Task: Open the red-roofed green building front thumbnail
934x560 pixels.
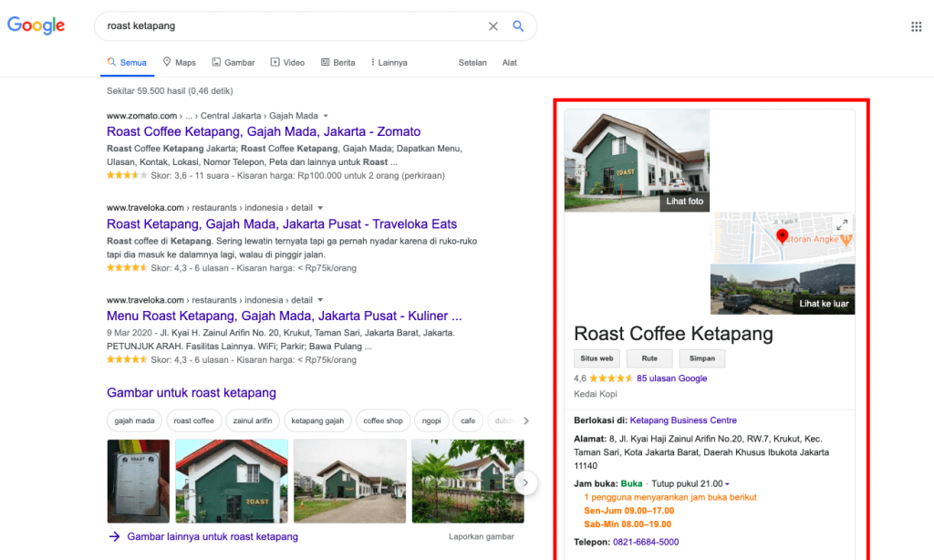Action: point(232,482)
